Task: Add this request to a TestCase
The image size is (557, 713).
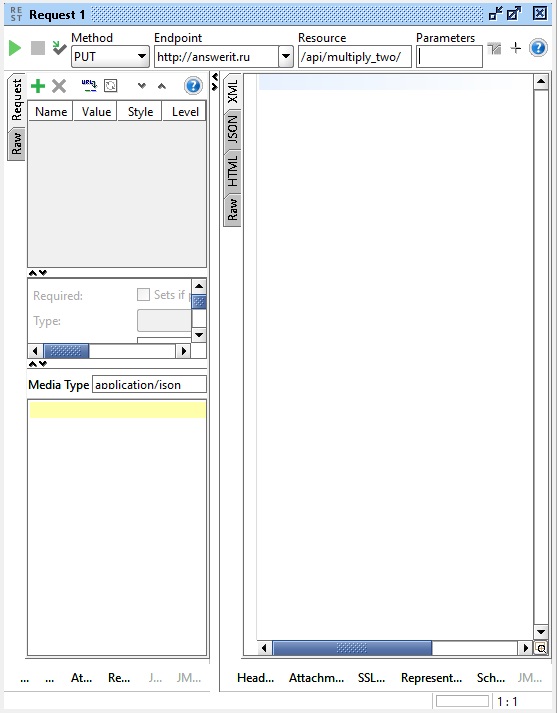Action: (x=59, y=48)
